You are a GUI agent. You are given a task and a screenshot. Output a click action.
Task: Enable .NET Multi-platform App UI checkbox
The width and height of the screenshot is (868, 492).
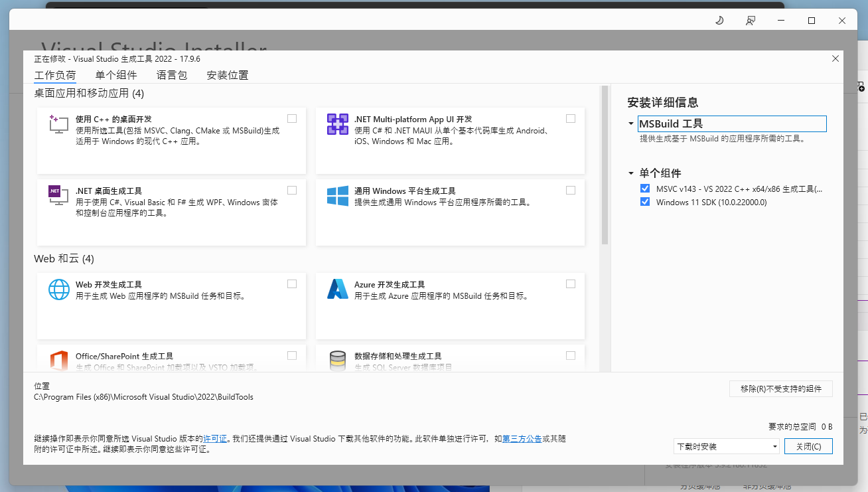tap(571, 118)
